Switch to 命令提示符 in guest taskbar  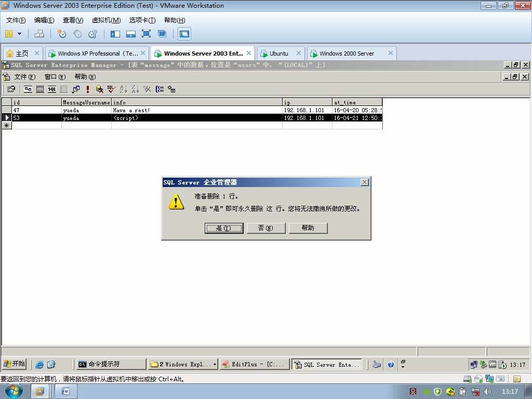pos(111,364)
